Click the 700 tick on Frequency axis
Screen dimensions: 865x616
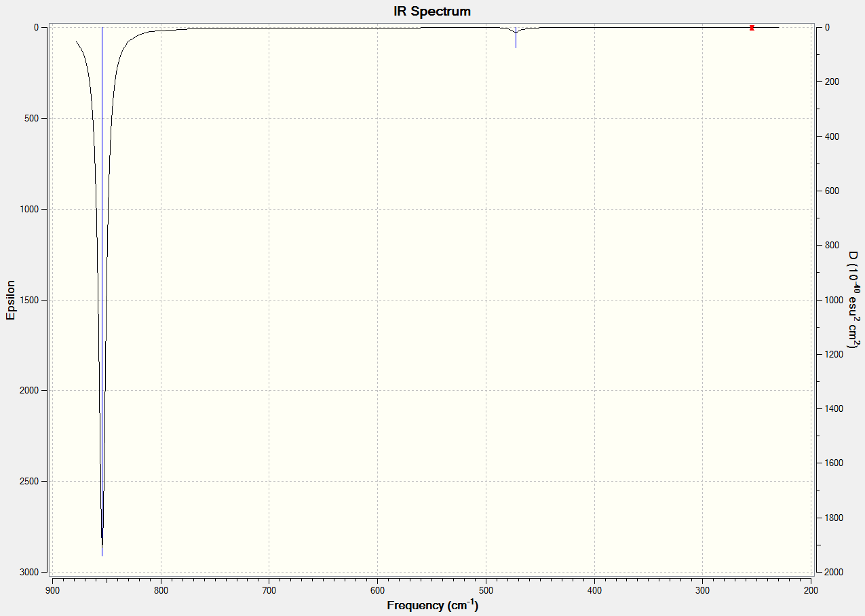point(269,590)
